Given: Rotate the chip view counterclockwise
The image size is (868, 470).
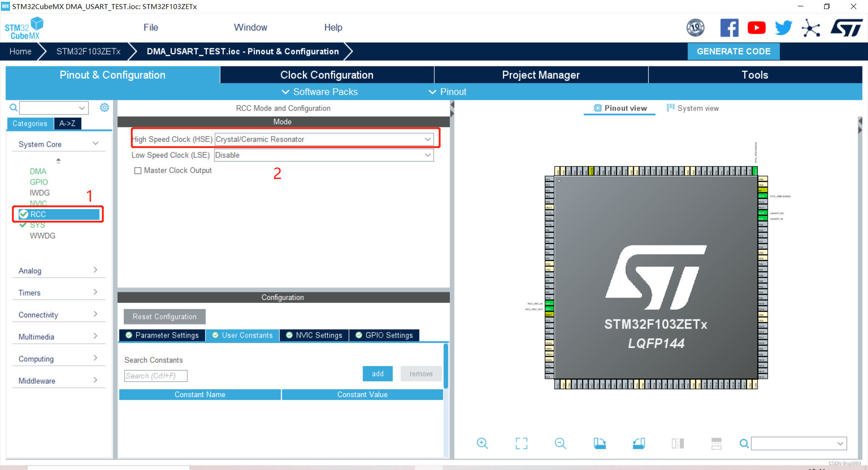Looking at the screenshot, I should (x=638, y=443).
